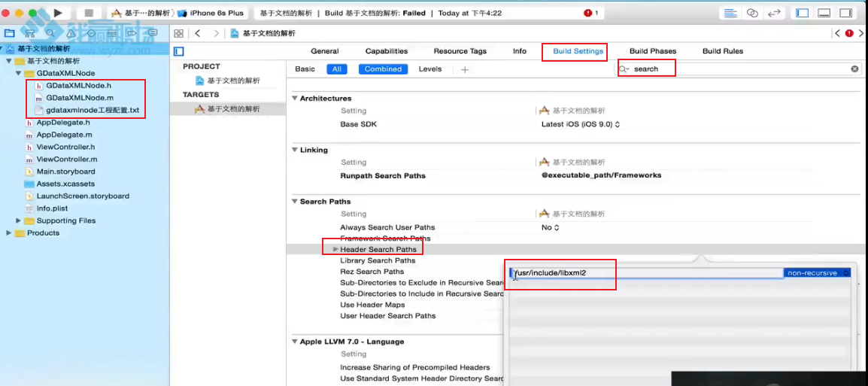
Task: Select Combined settings view
Action: click(x=383, y=69)
